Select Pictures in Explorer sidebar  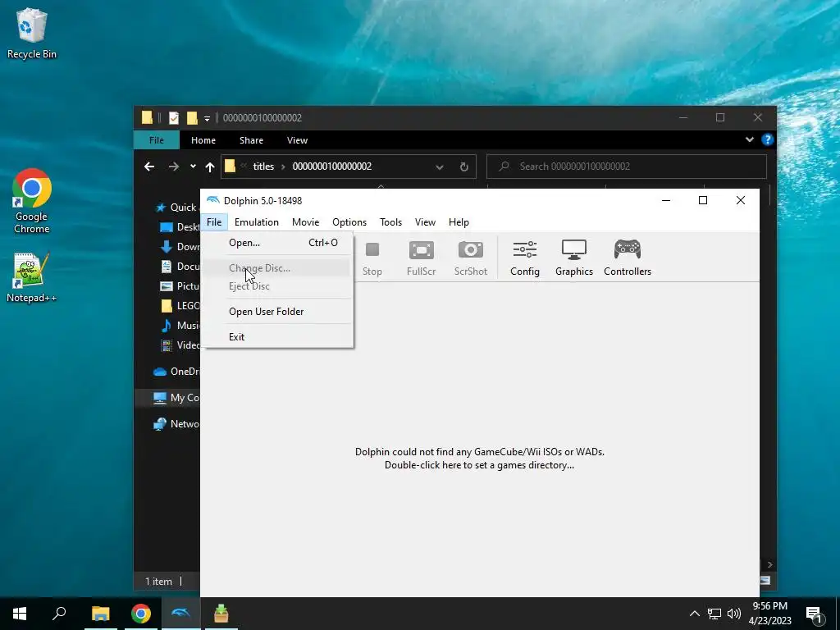[180, 286]
